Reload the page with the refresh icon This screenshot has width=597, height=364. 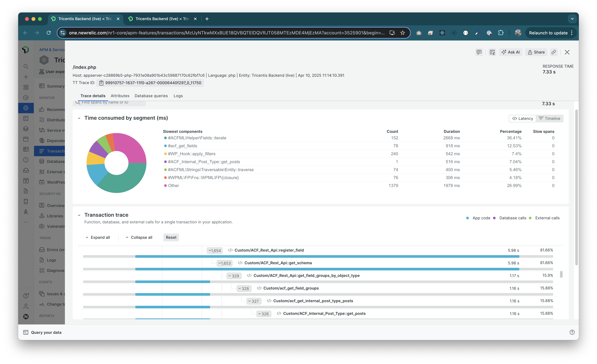pos(49,33)
